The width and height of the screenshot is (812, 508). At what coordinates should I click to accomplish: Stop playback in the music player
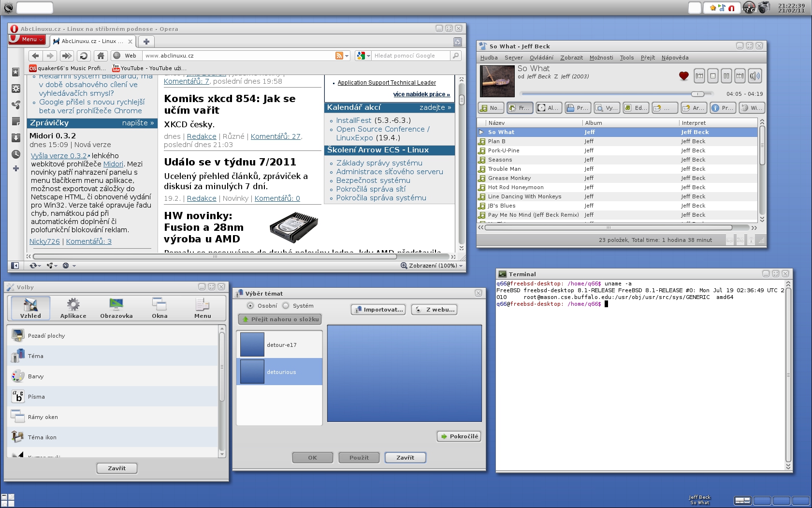click(x=713, y=76)
